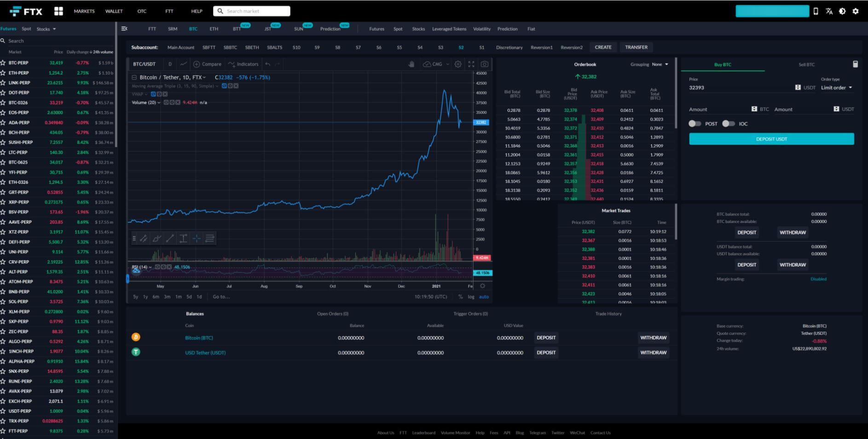
Task: Open the MARKETS menu
Action: point(84,11)
